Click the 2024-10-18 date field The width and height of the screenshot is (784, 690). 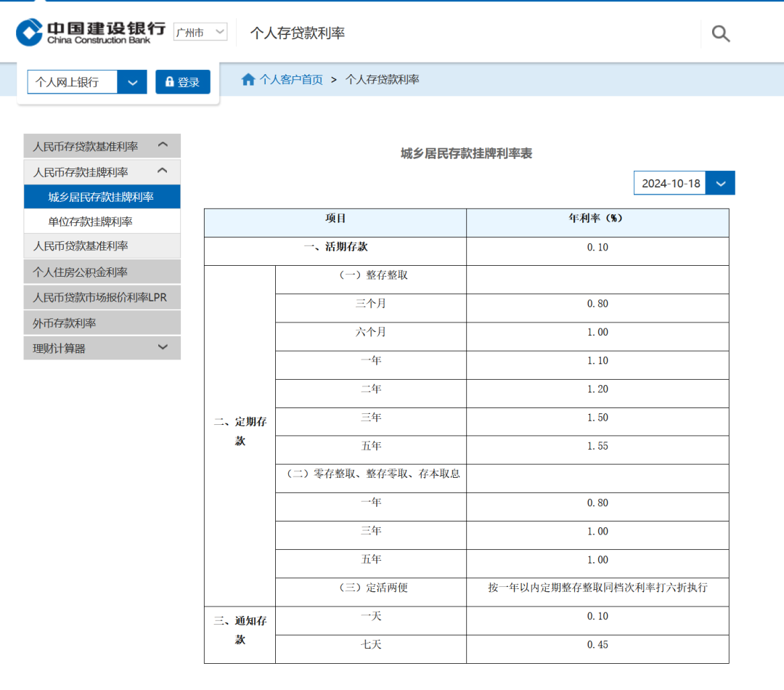click(671, 183)
